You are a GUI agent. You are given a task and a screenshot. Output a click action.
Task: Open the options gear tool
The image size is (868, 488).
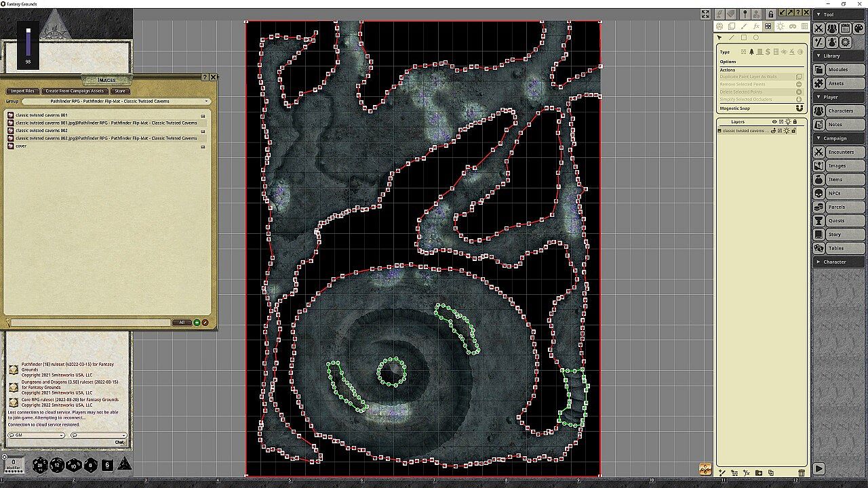845,42
